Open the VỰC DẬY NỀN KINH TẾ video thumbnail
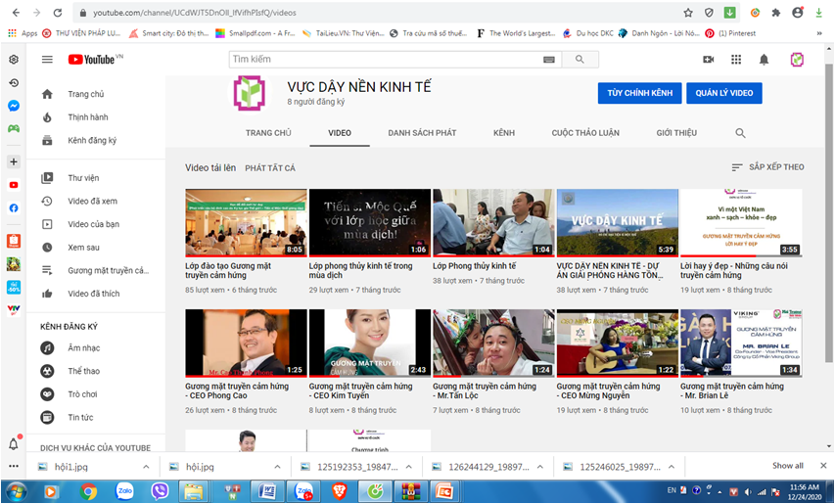Viewport: 835px width, 504px height. [x=617, y=222]
